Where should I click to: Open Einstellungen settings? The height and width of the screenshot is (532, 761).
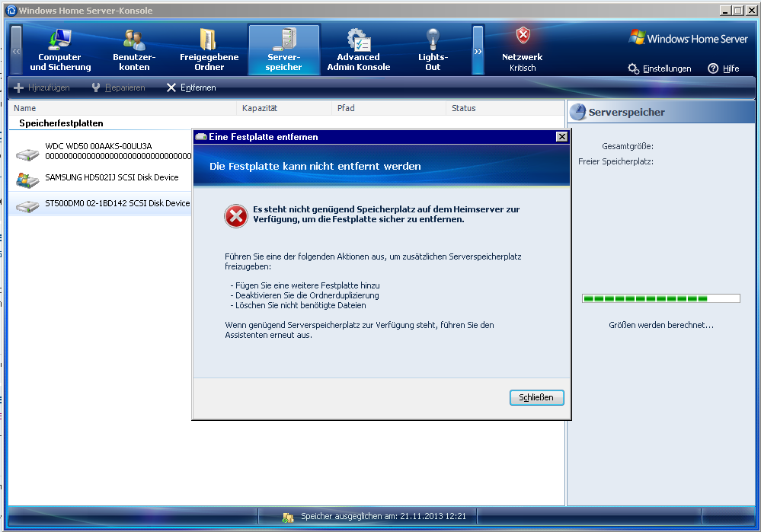coord(660,68)
